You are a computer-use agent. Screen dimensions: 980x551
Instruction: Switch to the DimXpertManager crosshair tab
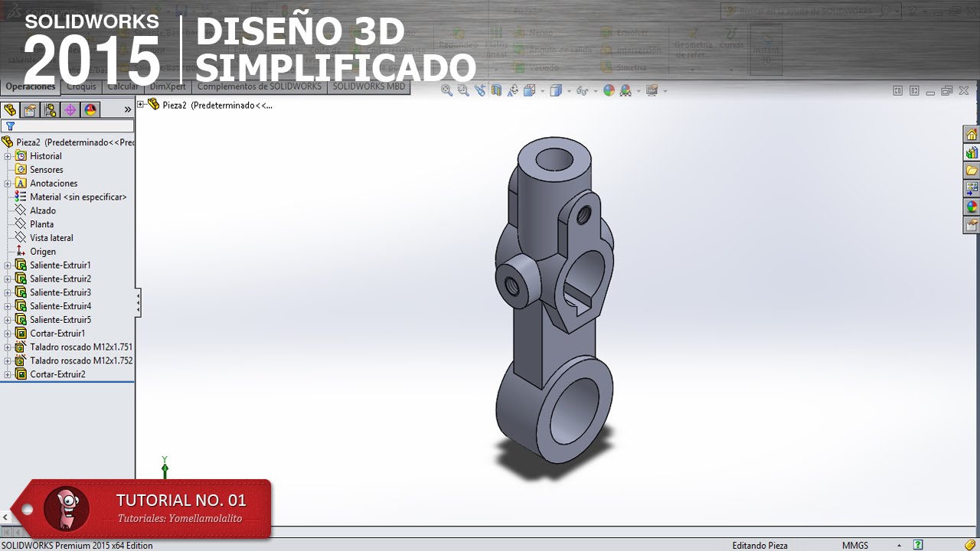tap(70, 109)
